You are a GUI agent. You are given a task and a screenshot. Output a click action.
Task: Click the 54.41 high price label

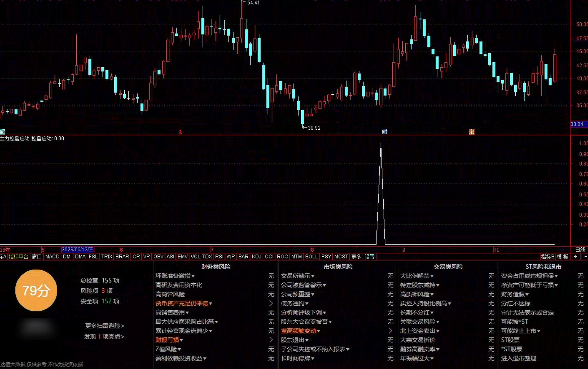(x=253, y=3)
